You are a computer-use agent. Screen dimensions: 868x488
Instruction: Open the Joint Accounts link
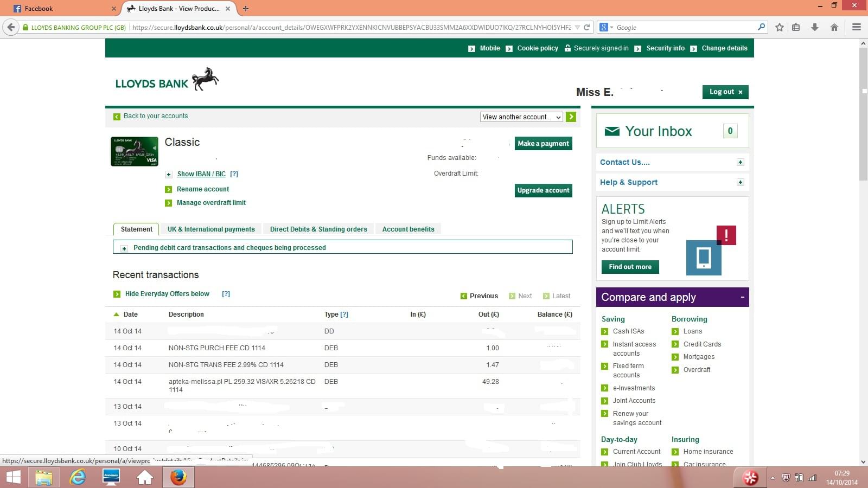pyautogui.click(x=634, y=401)
